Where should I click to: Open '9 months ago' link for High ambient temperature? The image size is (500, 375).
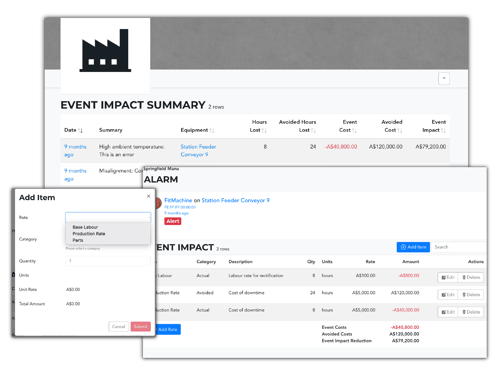[x=75, y=151]
